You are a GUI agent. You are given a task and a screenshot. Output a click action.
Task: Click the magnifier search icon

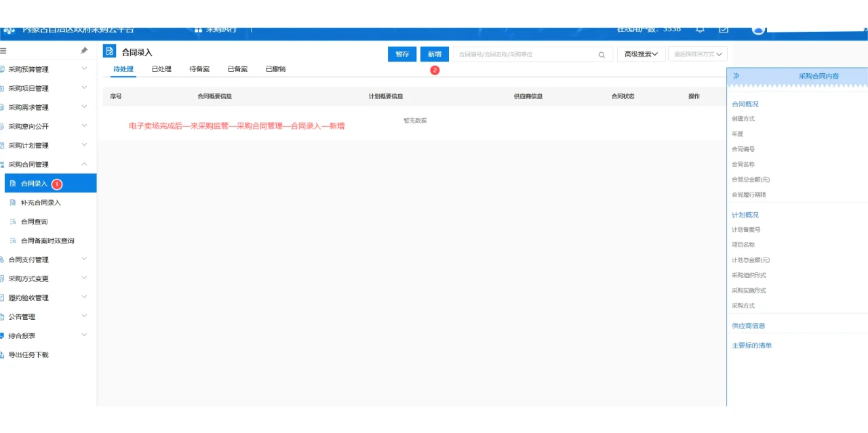click(601, 55)
